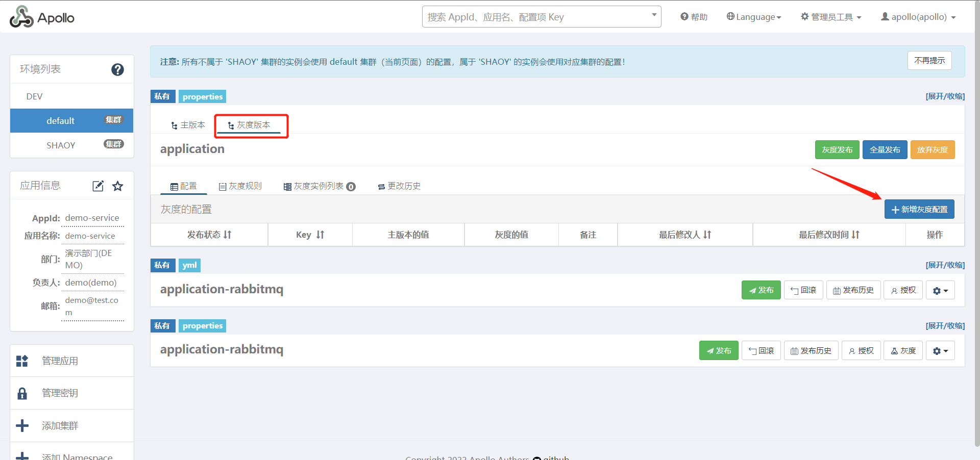Sort by Key column arrows icon

click(320, 235)
